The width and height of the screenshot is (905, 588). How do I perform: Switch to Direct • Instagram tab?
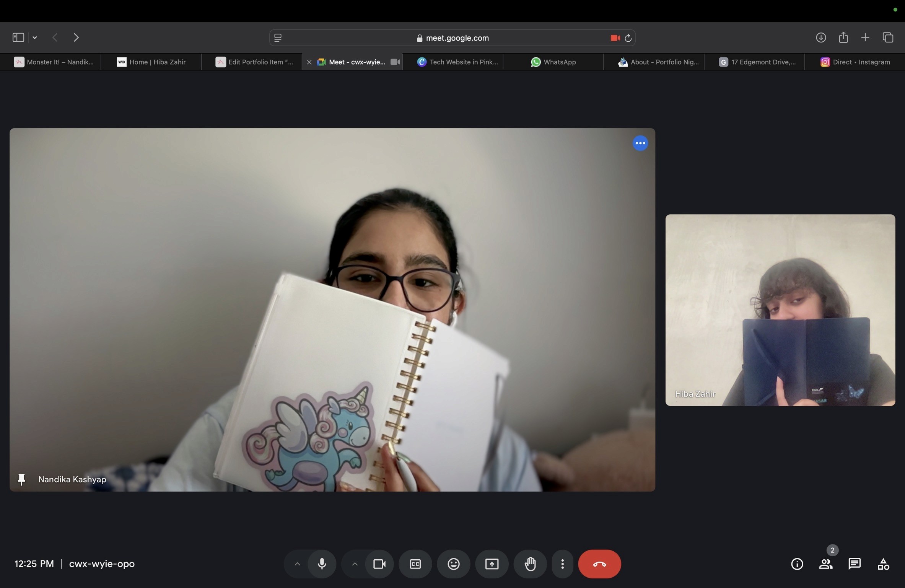click(x=855, y=62)
